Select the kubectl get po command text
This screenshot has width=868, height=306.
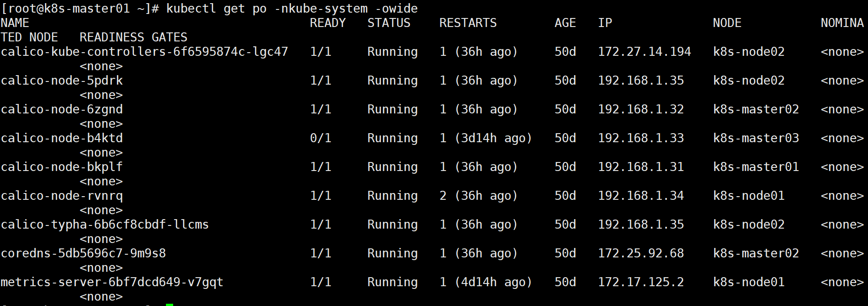(292, 9)
